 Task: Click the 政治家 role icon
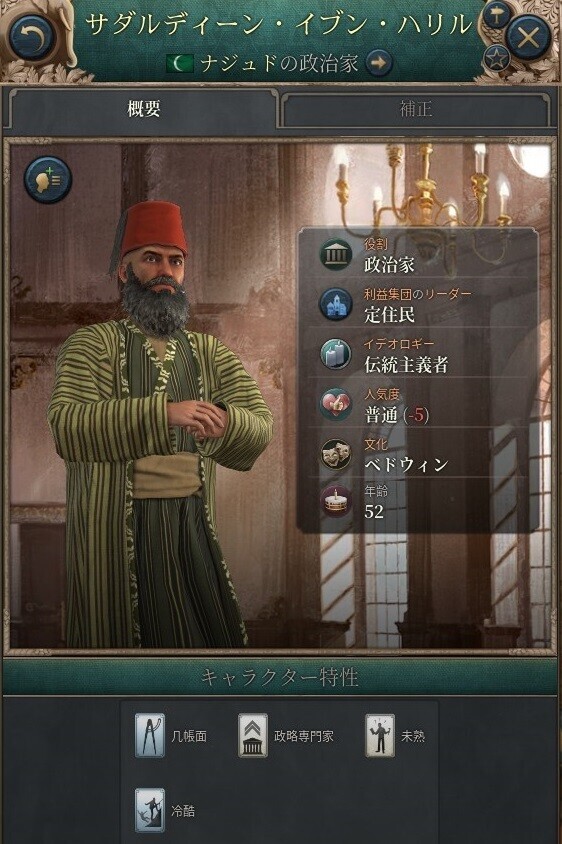pos(335,254)
